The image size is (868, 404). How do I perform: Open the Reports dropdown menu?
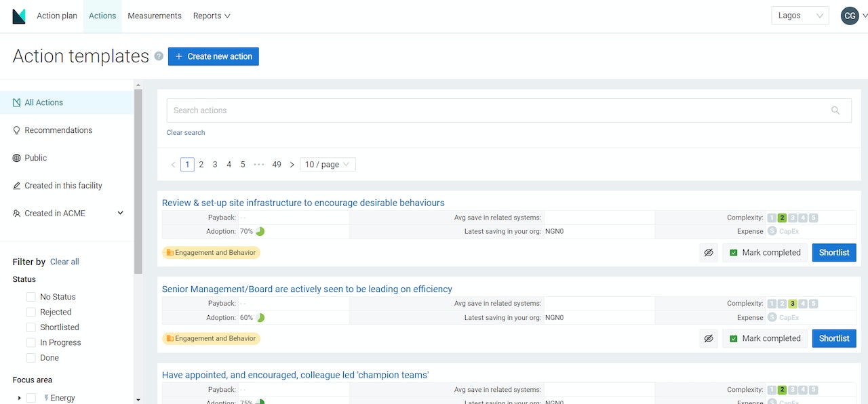click(x=212, y=16)
